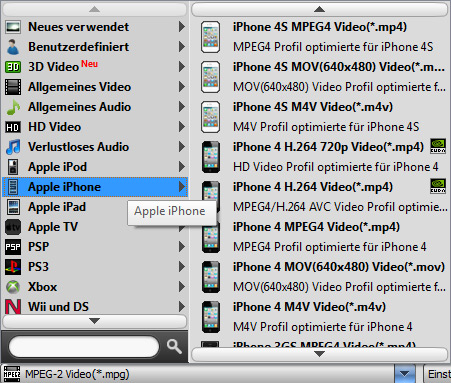Click the Neues verwendet category icon

tap(13, 27)
